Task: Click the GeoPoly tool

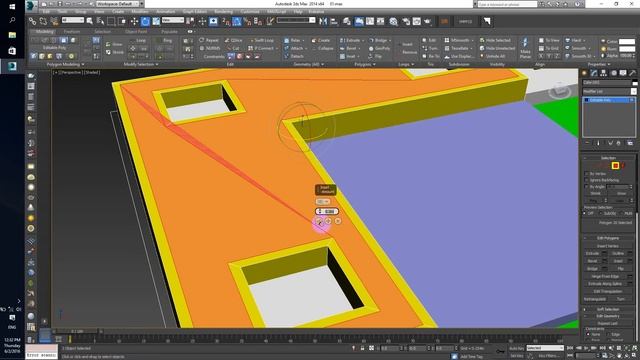Action: (379, 48)
